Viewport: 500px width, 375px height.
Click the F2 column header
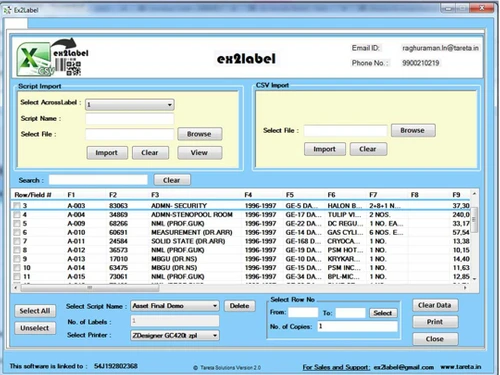[x=113, y=195]
